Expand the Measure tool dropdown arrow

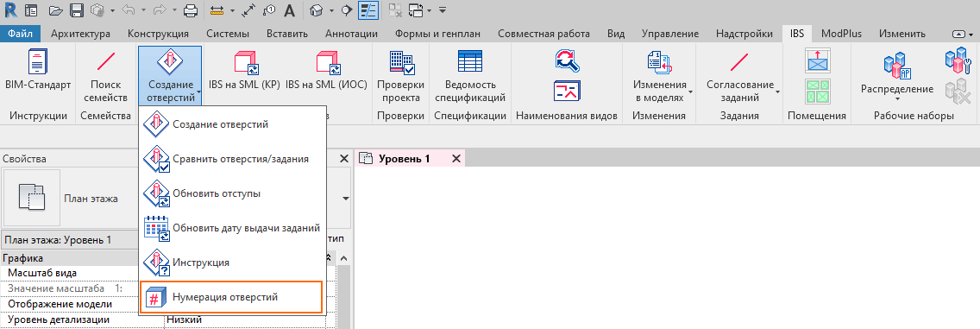[232, 10]
